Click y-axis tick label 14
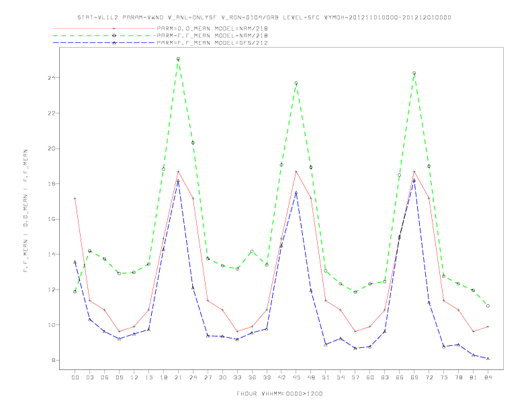 [x=52, y=255]
